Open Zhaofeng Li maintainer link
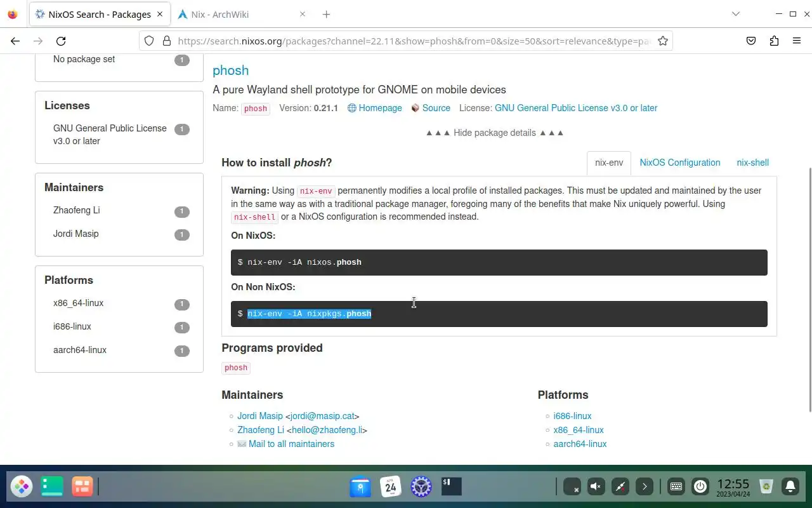Screen dimensions: 812x508 click(261, 430)
